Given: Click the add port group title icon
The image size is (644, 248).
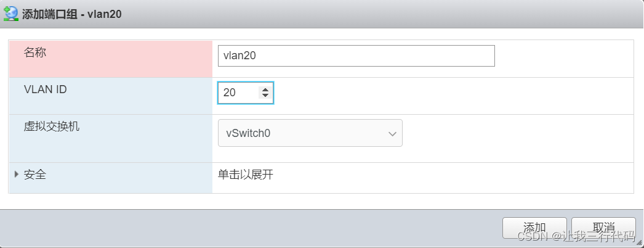Looking at the screenshot, I should click(x=10, y=14).
